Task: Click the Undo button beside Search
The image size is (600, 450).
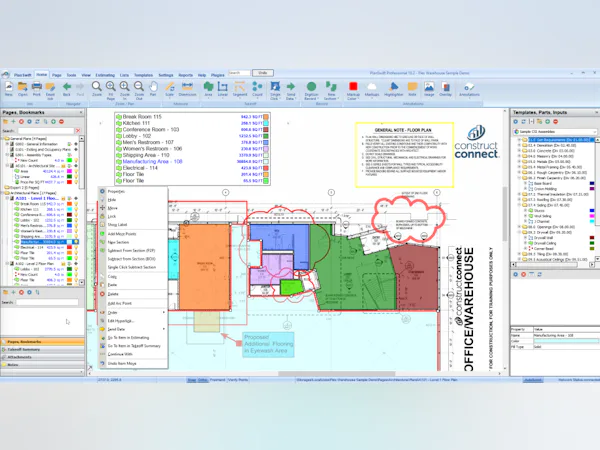Action: (x=263, y=73)
